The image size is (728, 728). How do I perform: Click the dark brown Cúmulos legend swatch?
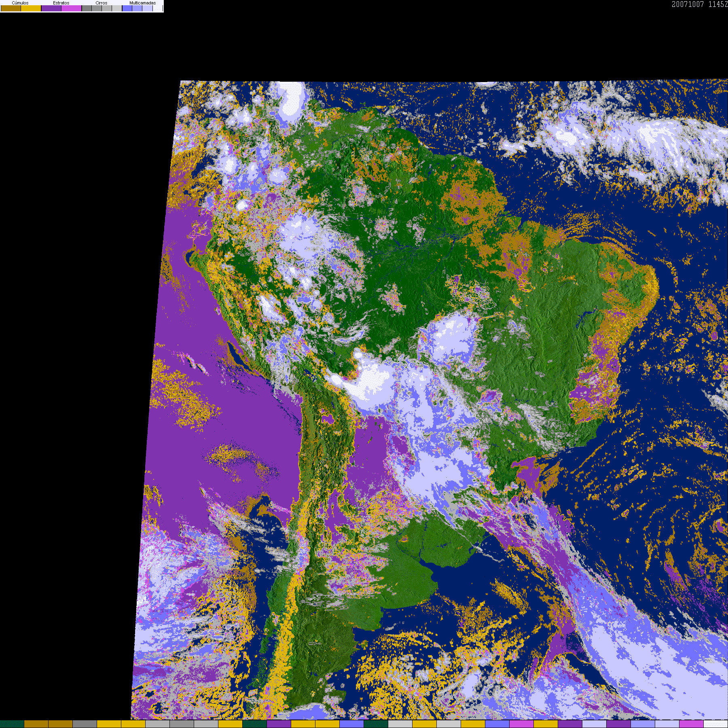click(x=11, y=8)
